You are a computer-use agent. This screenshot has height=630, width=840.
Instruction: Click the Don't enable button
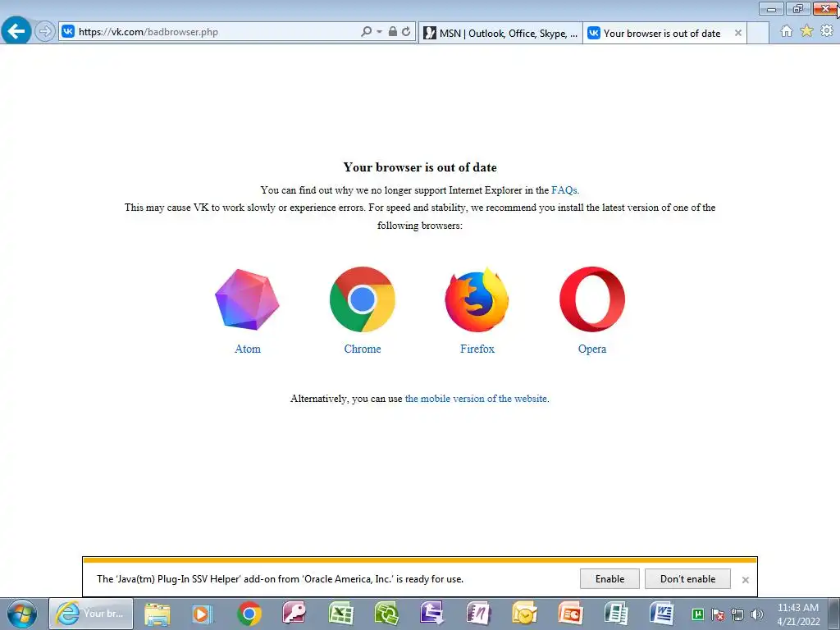[687, 579]
